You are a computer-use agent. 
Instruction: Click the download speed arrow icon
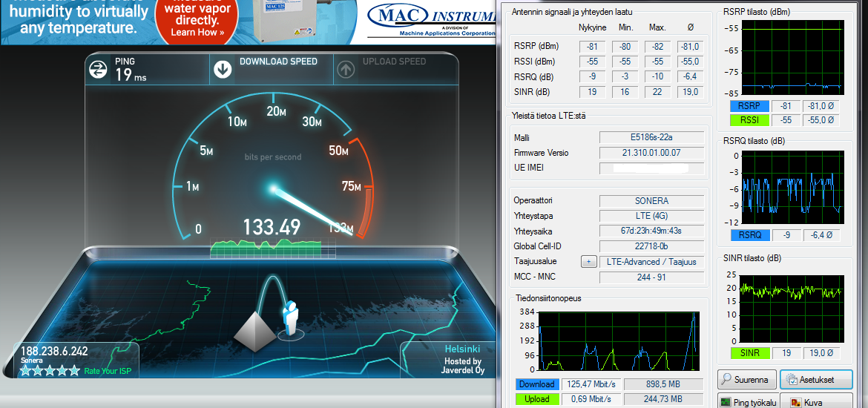223,70
